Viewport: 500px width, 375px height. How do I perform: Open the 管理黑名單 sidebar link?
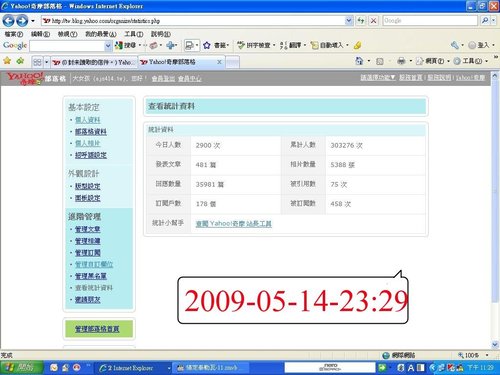(x=91, y=276)
